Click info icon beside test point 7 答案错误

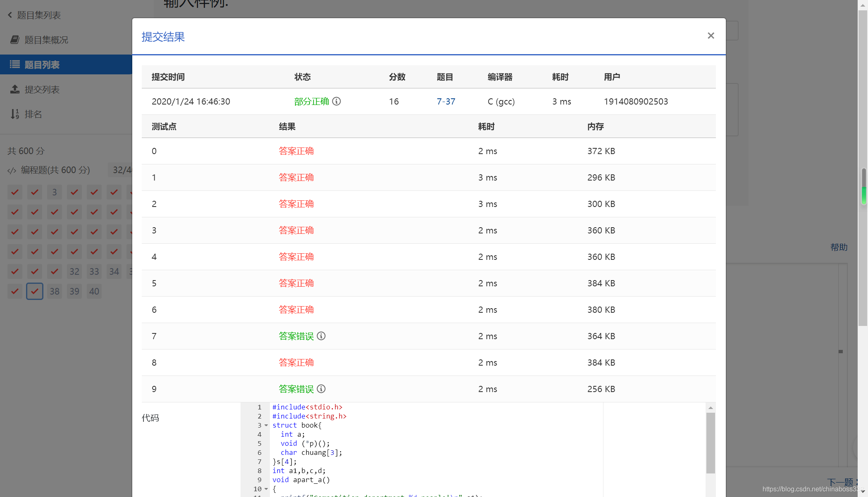[321, 336]
